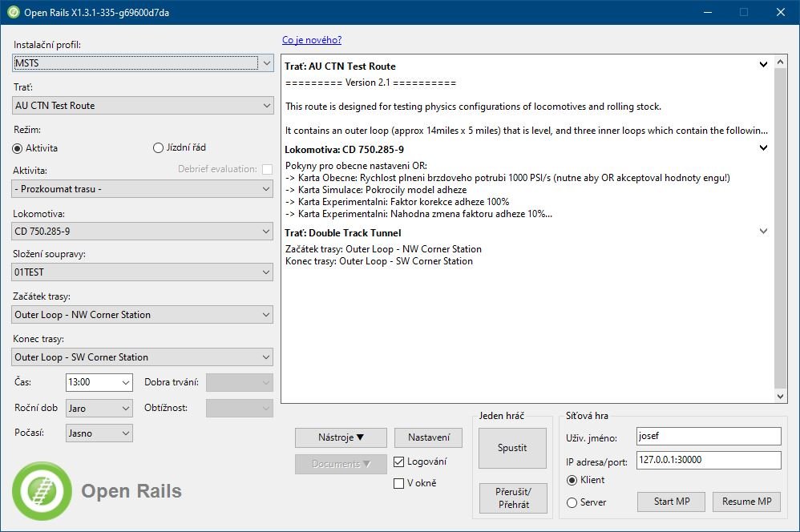This screenshot has width=800, height=532.
Task: Choose Server network mode
Action: 572,502
